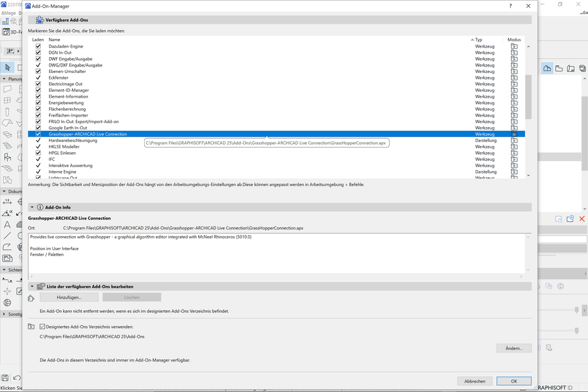Toggle the ElectricImage Out checkbox
The image size is (588, 392).
click(x=38, y=84)
